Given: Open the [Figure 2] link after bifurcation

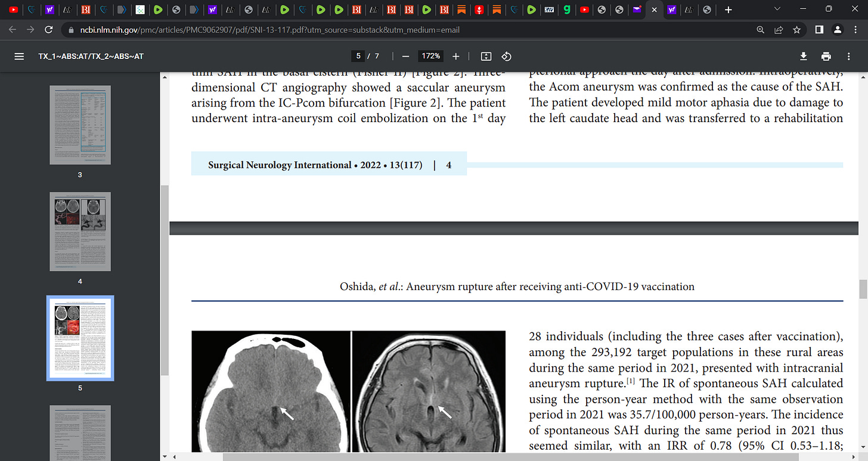Looking at the screenshot, I should coord(415,102).
